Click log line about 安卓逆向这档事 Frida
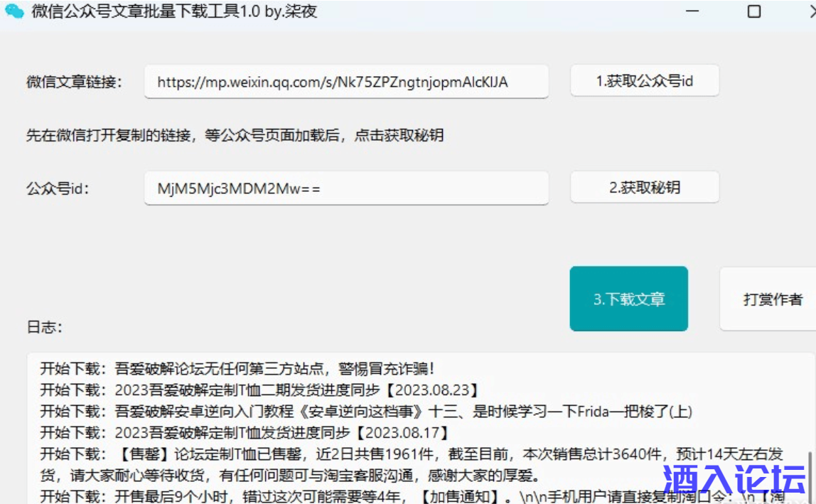This screenshot has width=816, height=504. click(x=366, y=412)
